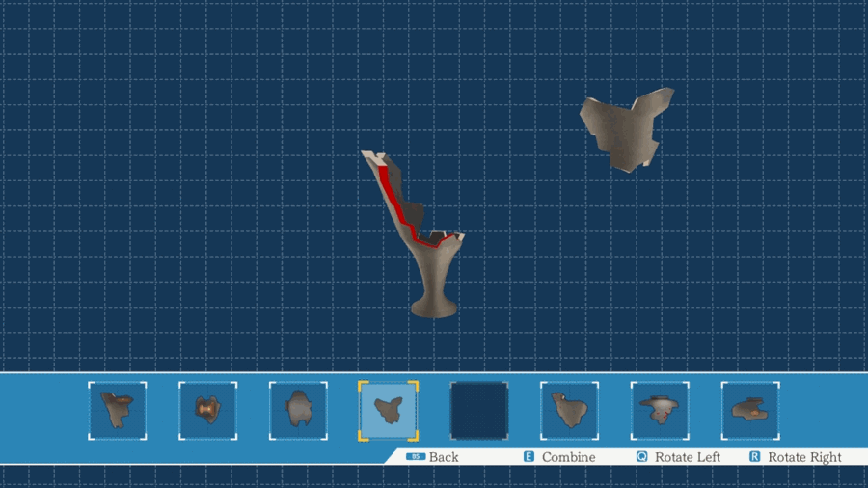This screenshot has height=488, width=868.
Task: Select the first pottery shard slot
Action: [118, 411]
